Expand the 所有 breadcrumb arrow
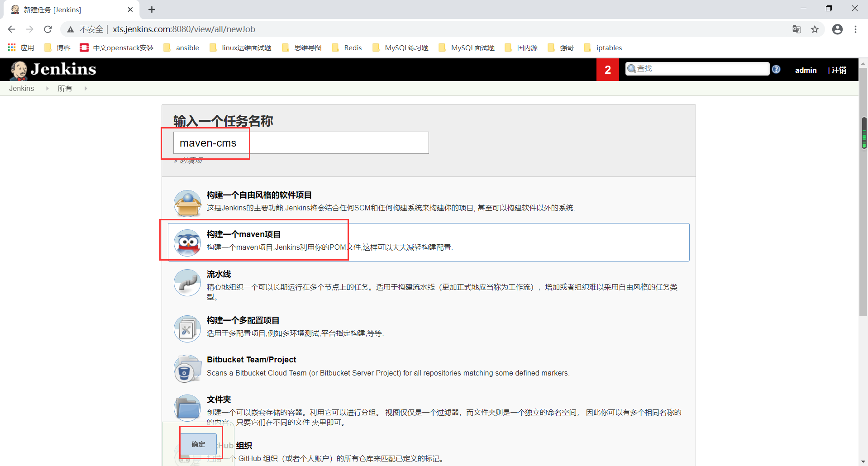 (86, 88)
